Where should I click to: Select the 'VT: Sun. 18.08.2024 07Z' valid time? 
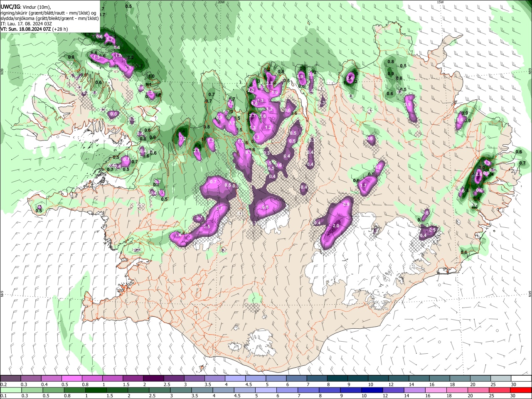pos(26,29)
